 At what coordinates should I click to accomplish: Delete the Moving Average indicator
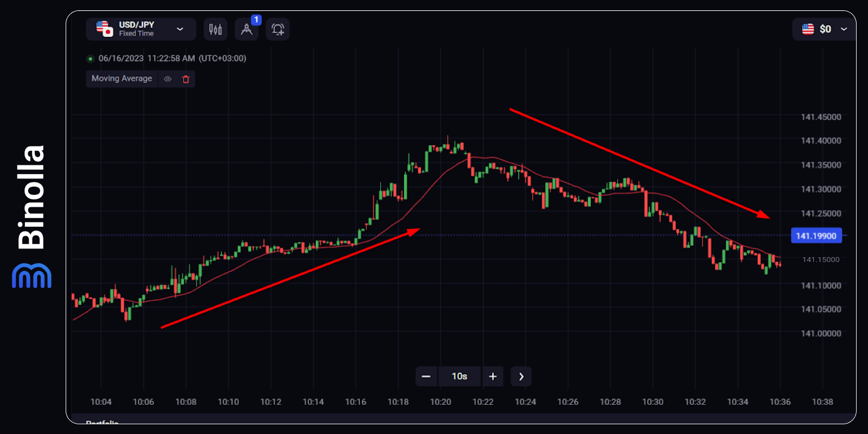tap(186, 79)
